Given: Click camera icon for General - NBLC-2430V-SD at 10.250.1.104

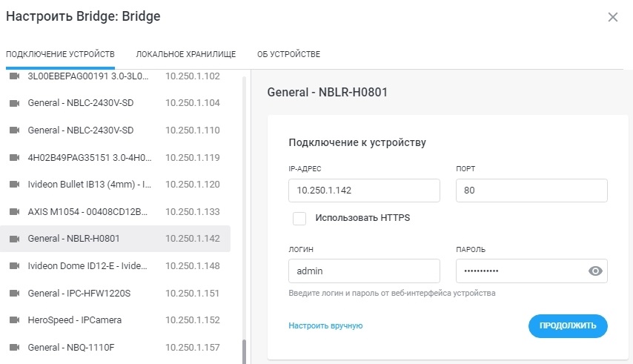Looking at the screenshot, I should (x=15, y=103).
